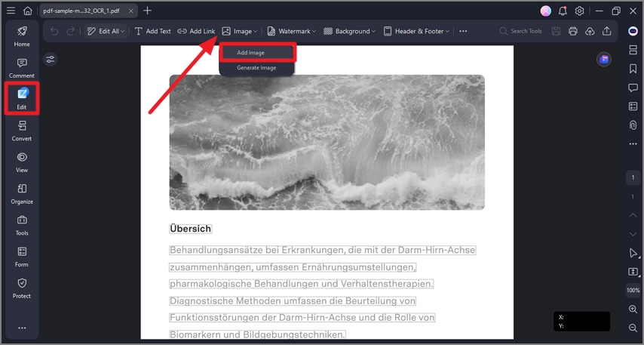Select the Add Text tool
644x345 pixels.
pyautogui.click(x=152, y=31)
